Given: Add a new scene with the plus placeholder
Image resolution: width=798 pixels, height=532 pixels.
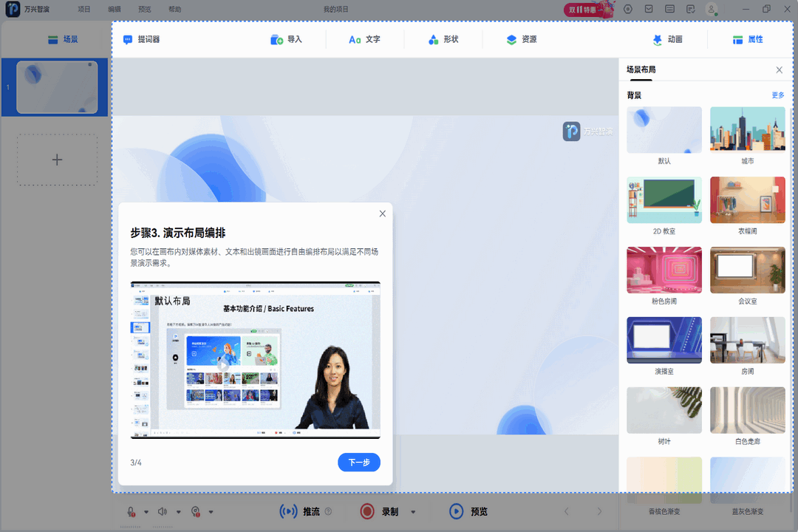Looking at the screenshot, I should 57,160.
